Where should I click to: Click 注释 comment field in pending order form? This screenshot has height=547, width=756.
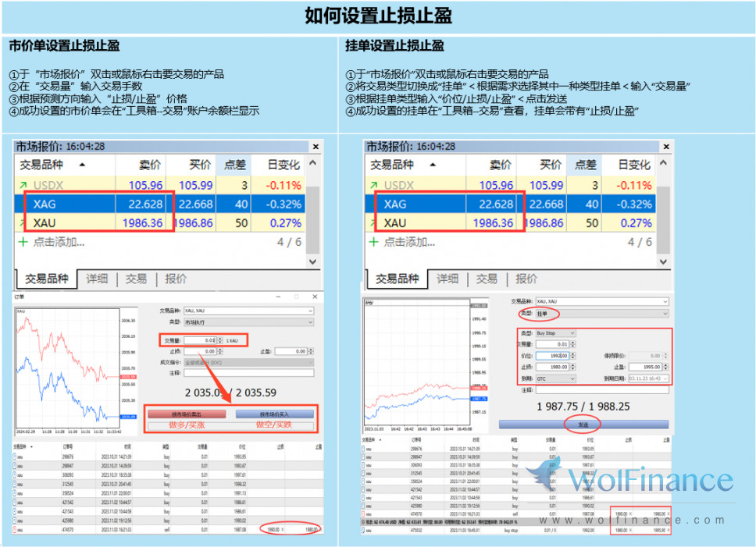coord(602,390)
